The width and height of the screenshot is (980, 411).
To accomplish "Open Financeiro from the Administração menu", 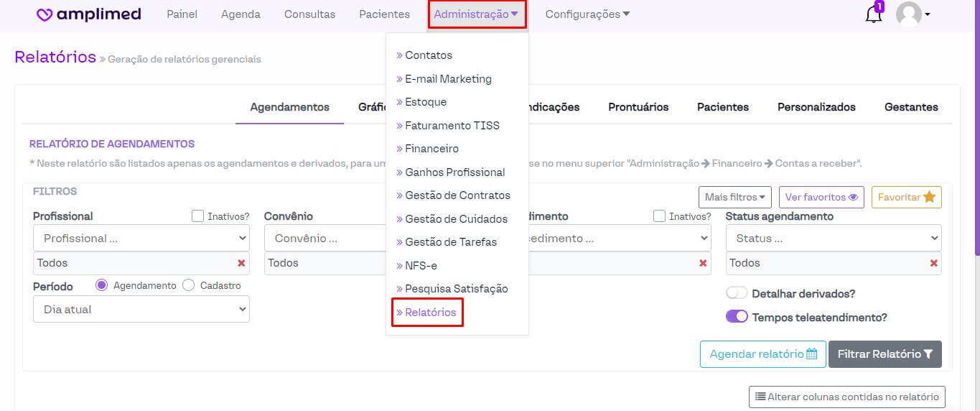I will tap(431, 149).
